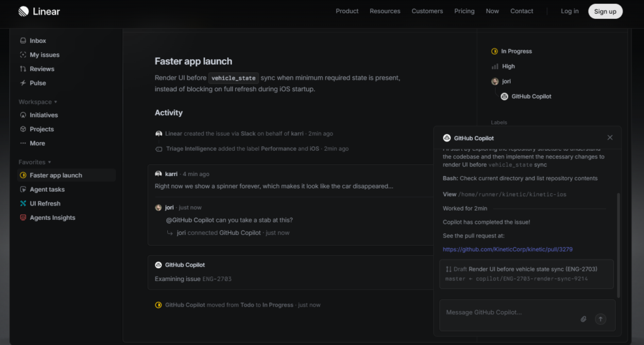Click karri's avatar in the comment
Screen dimensions: 644x345
click(x=158, y=174)
